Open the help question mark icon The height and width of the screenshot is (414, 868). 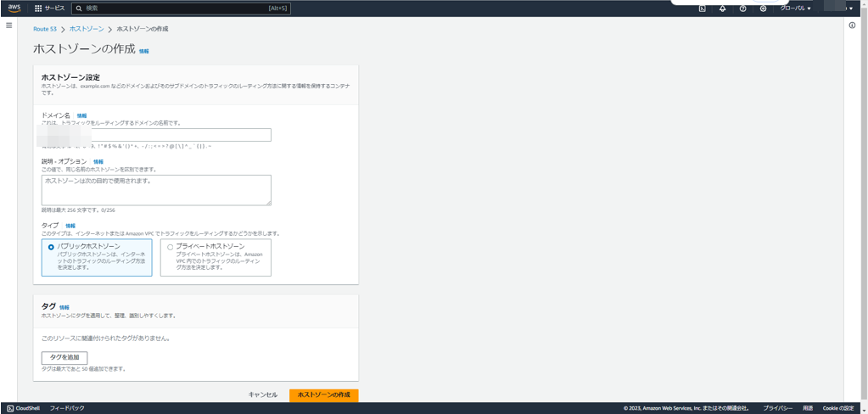(x=743, y=8)
